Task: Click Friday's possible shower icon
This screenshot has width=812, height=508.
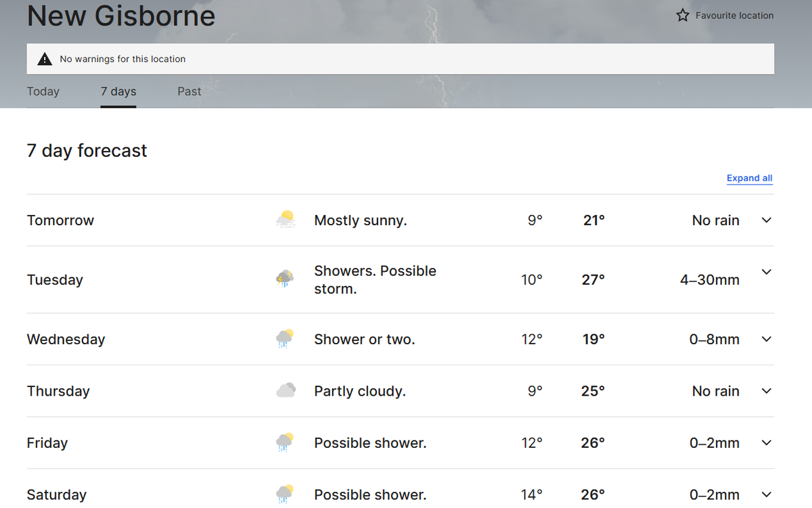Action: click(285, 442)
